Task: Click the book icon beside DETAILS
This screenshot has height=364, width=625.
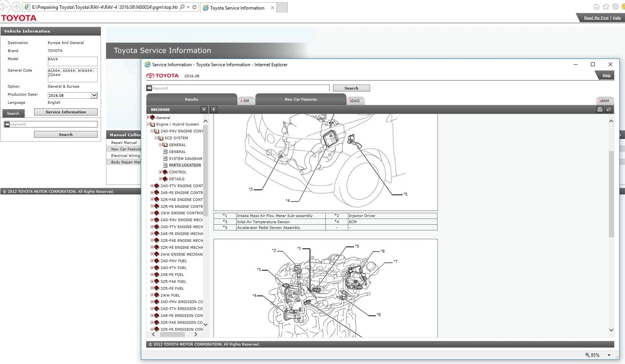Action: coord(165,179)
